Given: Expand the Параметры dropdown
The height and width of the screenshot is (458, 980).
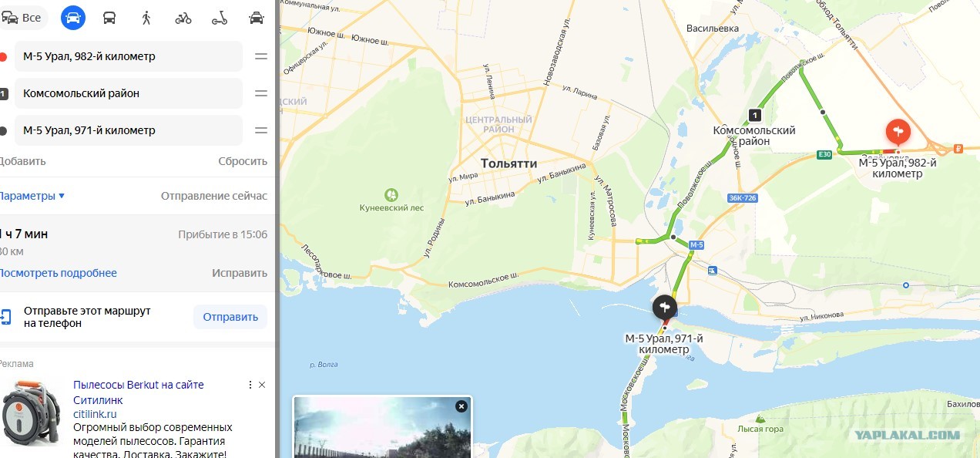Looking at the screenshot, I should click(x=32, y=196).
